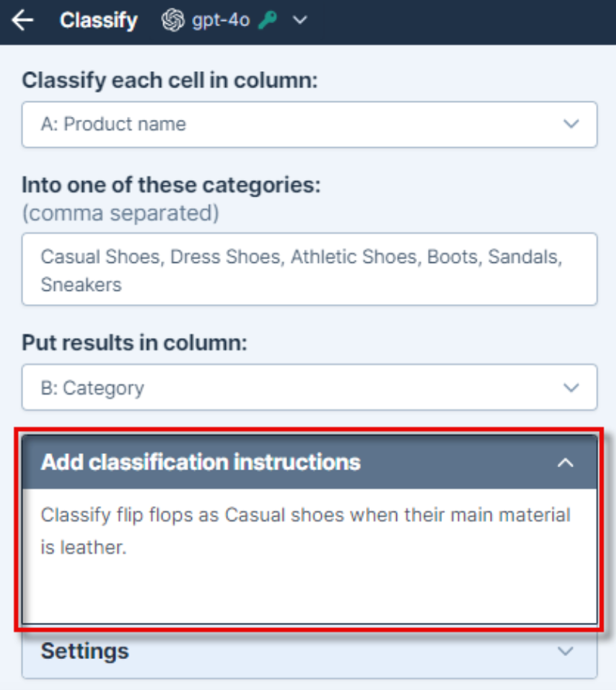Click the OpenAI logo icon

(173, 20)
